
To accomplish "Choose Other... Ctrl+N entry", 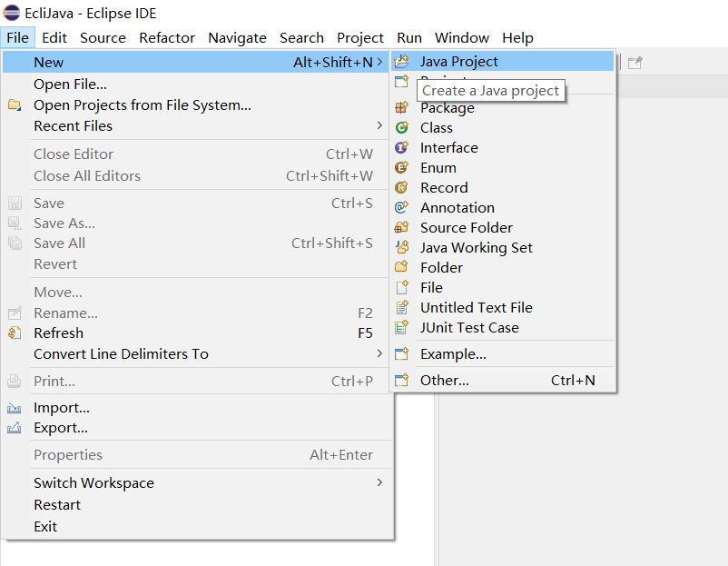I will click(502, 380).
